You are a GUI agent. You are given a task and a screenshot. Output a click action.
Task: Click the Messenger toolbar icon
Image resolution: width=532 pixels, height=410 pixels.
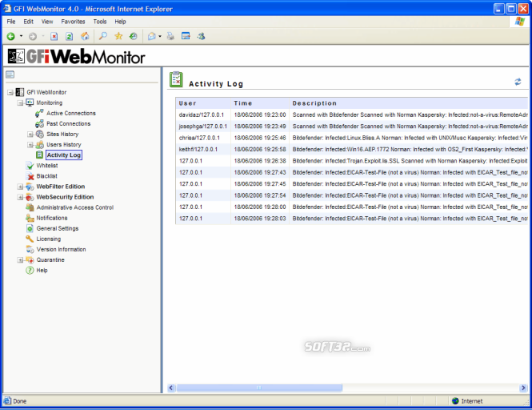(201, 36)
